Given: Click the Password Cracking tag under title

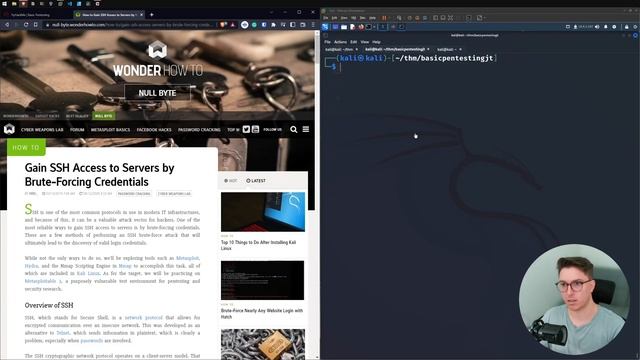Looking at the screenshot, I should click(x=134, y=194).
